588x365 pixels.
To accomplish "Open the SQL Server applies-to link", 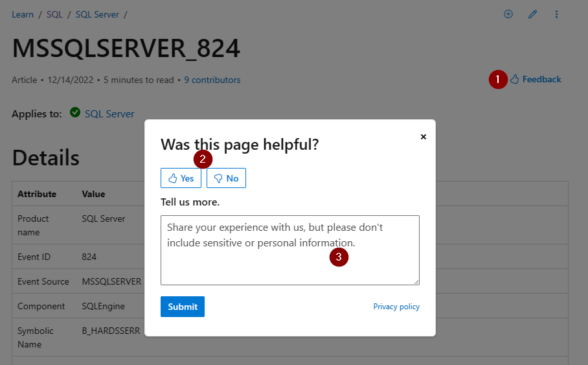I will 109,114.
